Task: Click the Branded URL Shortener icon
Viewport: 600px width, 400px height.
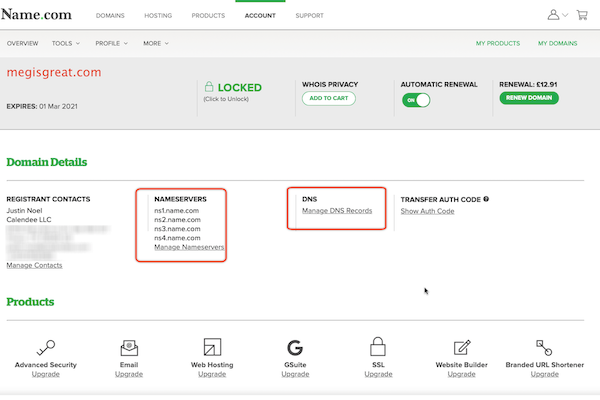Action: pos(544,348)
